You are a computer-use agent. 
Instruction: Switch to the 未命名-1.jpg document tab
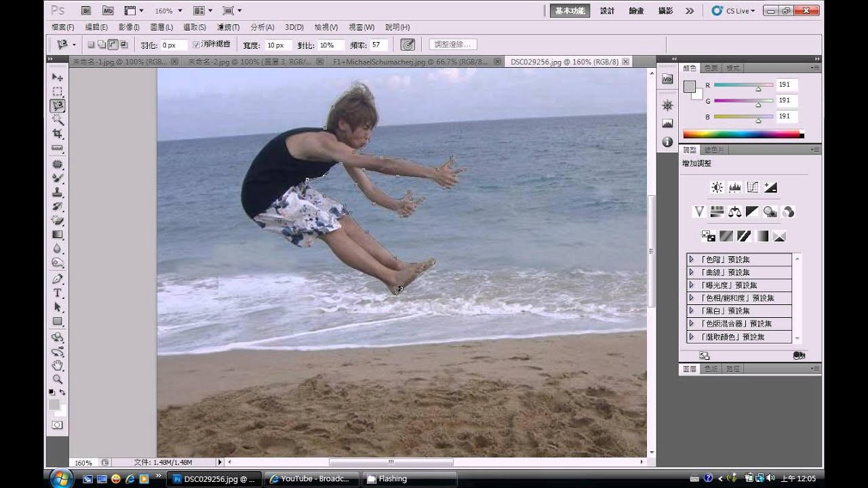click(x=119, y=62)
